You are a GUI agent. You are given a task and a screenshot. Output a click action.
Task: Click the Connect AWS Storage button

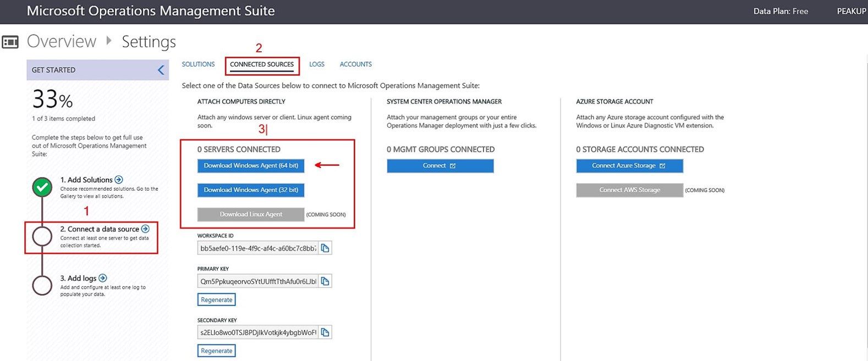630,190
